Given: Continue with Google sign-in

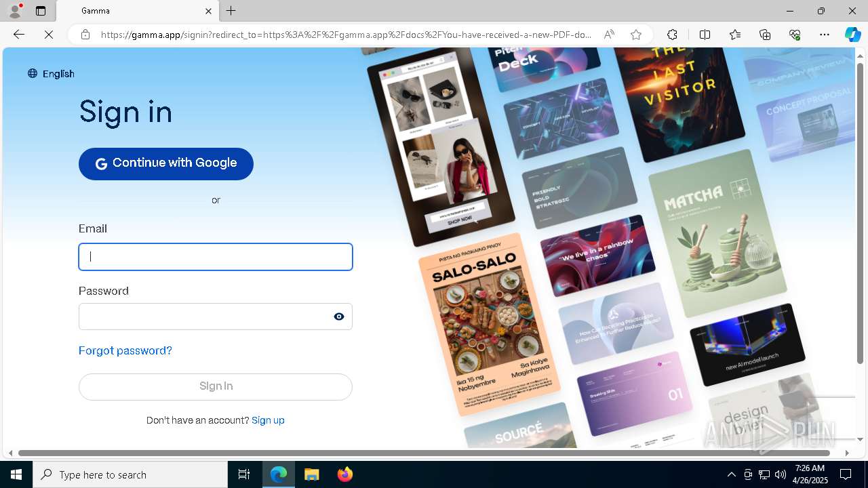Looking at the screenshot, I should [x=166, y=163].
